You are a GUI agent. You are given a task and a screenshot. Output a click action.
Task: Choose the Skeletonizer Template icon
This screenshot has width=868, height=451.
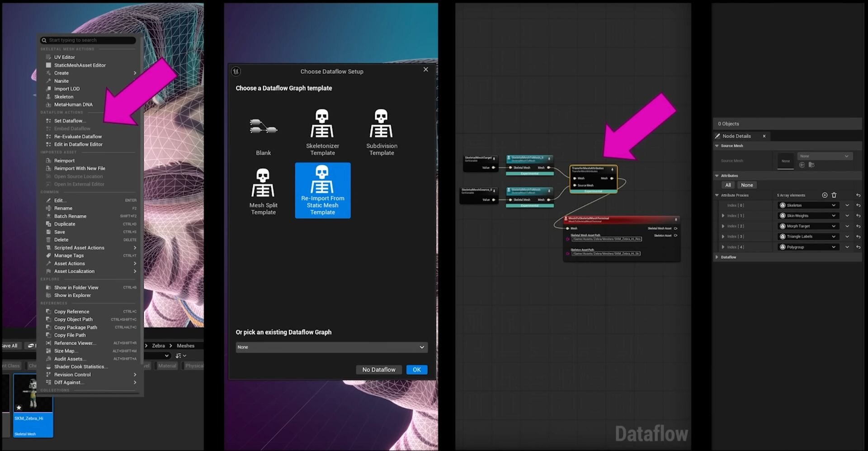pyautogui.click(x=322, y=123)
